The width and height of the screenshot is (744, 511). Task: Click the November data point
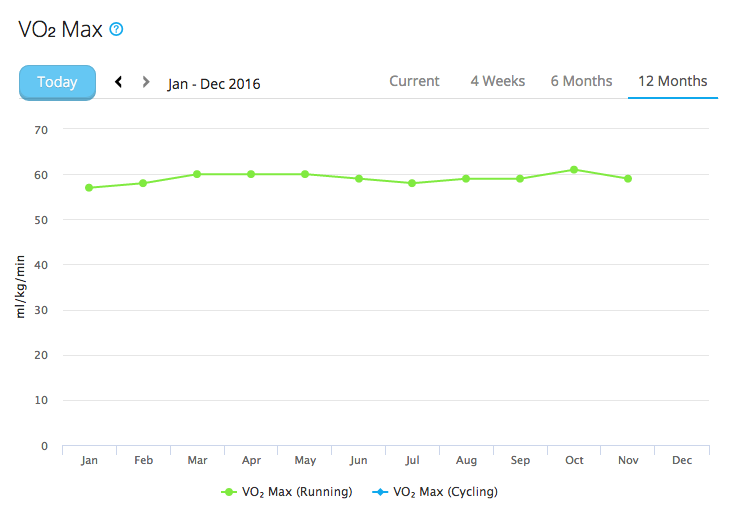[x=628, y=179]
